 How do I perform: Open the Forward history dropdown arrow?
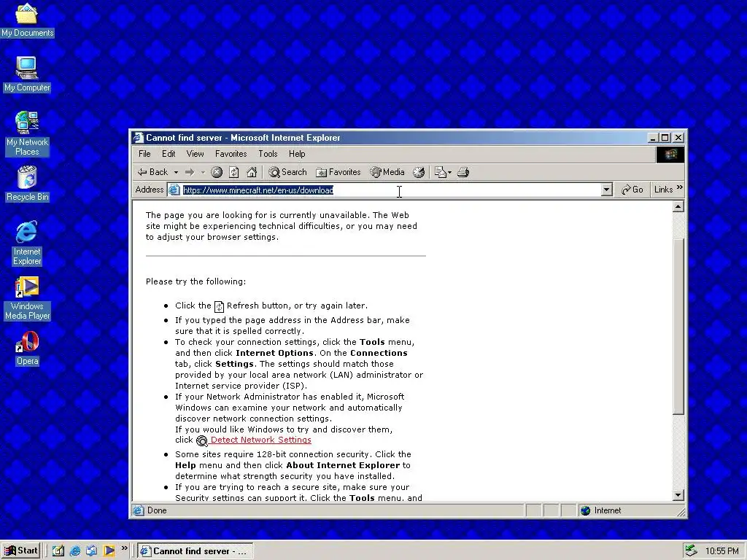[x=203, y=172]
